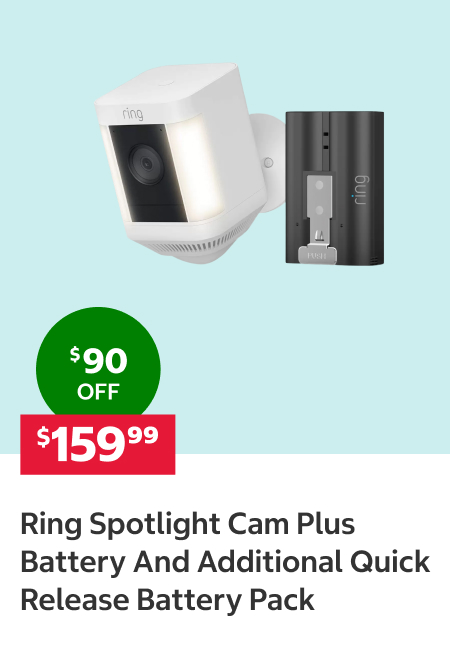Screen dimensions: 450x658
Task: Open the red $159.99 price tag
Action: (x=98, y=444)
